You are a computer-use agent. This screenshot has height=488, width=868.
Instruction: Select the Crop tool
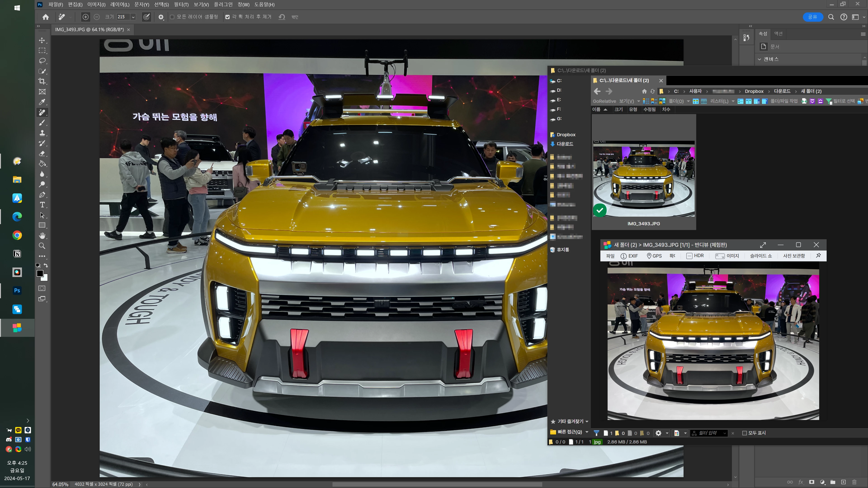tap(42, 81)
